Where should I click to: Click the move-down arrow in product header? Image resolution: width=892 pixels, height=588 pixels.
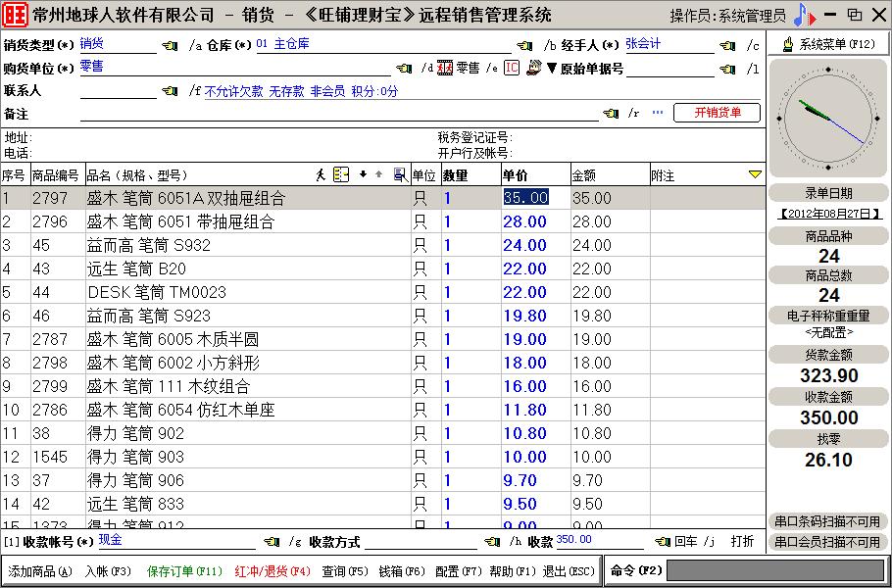tap(364, 174)
